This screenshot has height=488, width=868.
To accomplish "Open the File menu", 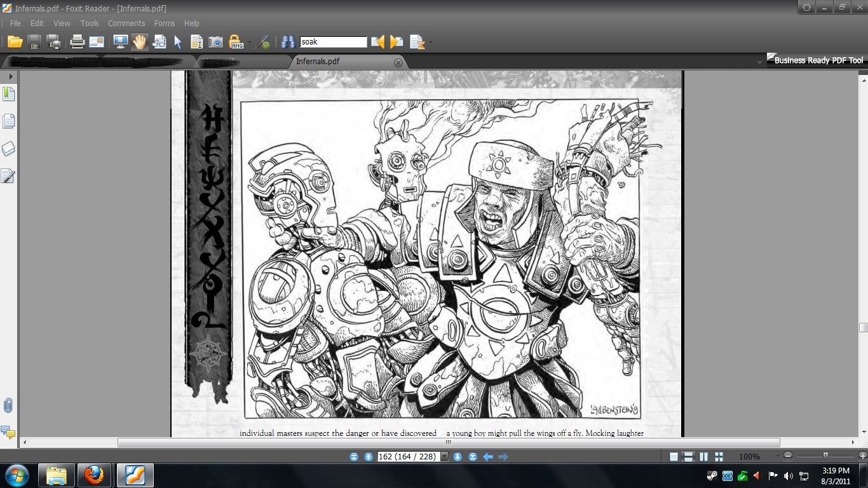I will click(x=15, y=24).
